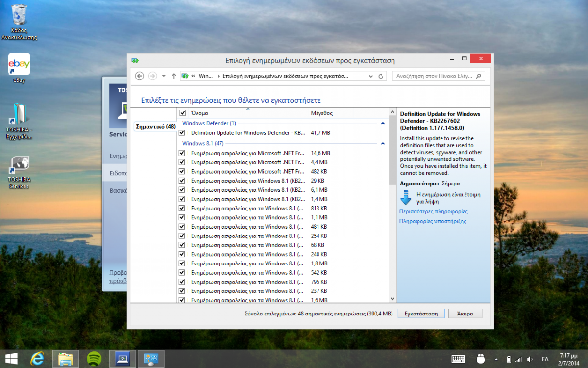Uncheck the Windows 8.1 update sized 68 KB
This screenshot has width=588, height=368.
point(182,245)
